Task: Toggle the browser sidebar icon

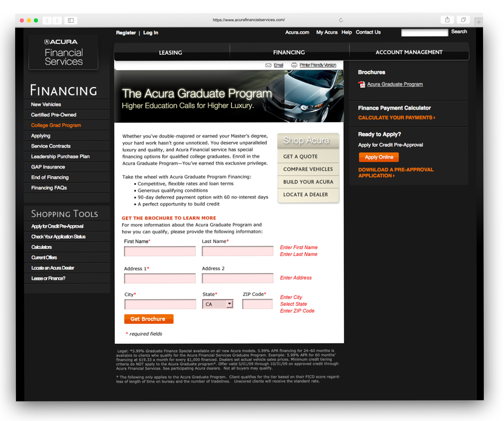Action: (x=71, y=21)
